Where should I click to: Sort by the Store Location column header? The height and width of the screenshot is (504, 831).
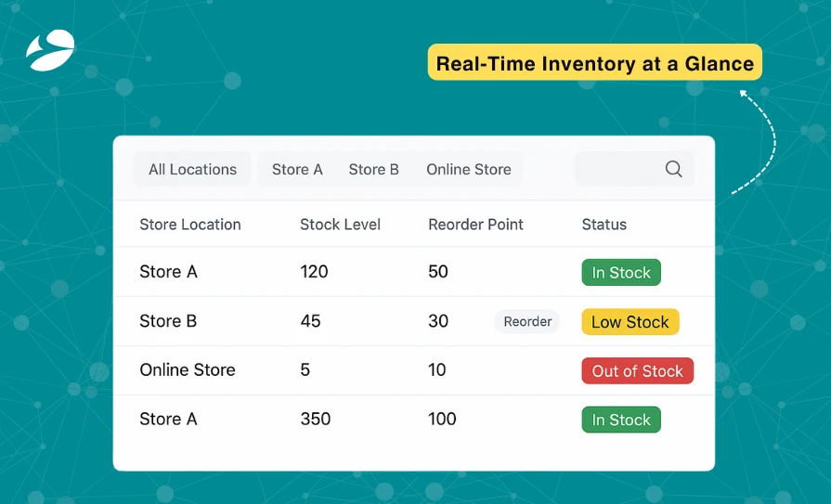point(189,225)
